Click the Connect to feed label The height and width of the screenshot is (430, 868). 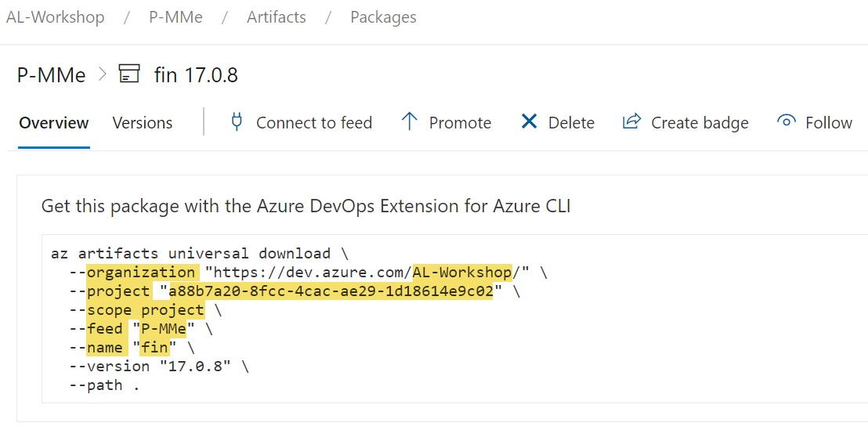(x=314, y=123)
